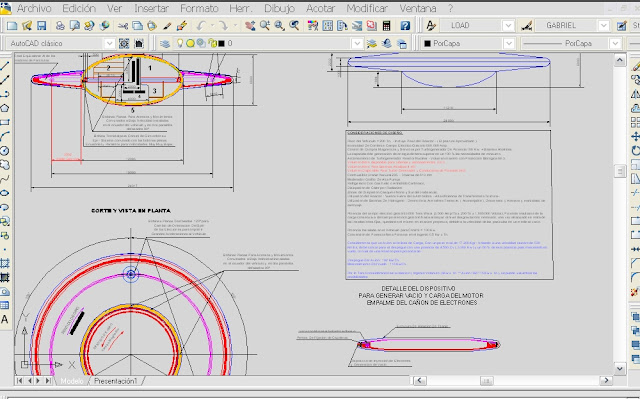Click the horizontal scrollbar right arrow
The height and width of the screenshot is (399, 640).
click(606, 380)
